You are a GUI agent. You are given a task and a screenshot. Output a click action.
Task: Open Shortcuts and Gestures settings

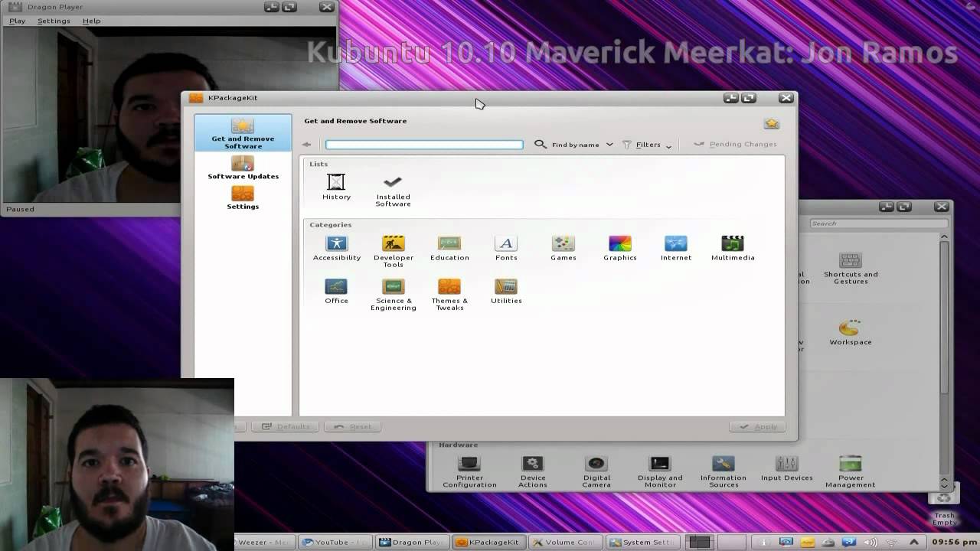click(x=851, y=268)
